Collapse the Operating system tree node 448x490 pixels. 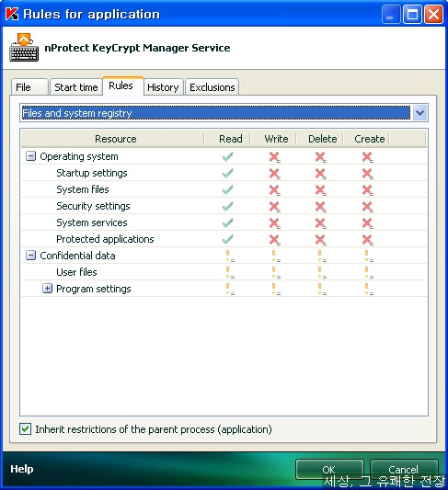(x=30, y=156)
